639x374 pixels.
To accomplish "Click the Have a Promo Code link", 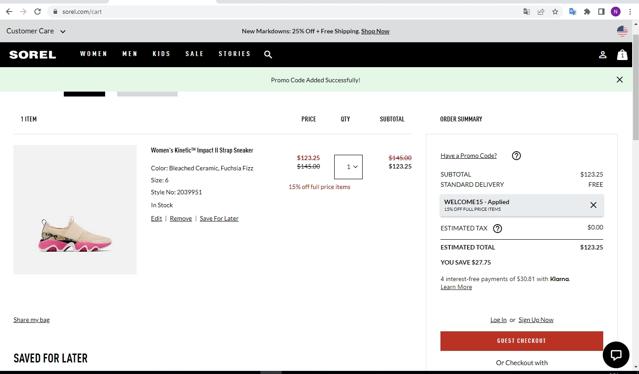I will pos(468,156).
